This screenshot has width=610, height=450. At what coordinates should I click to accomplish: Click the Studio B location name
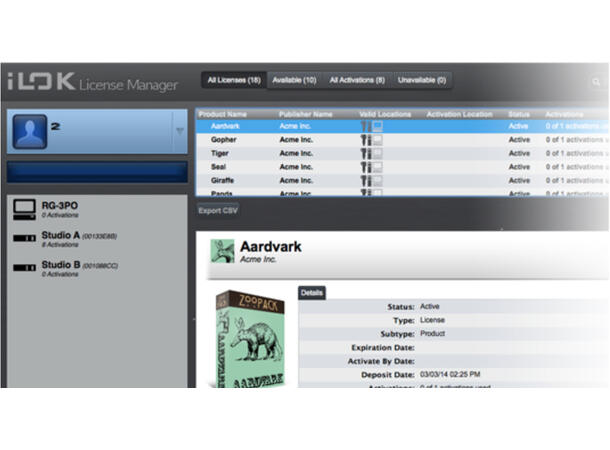[x=61, y=264]
